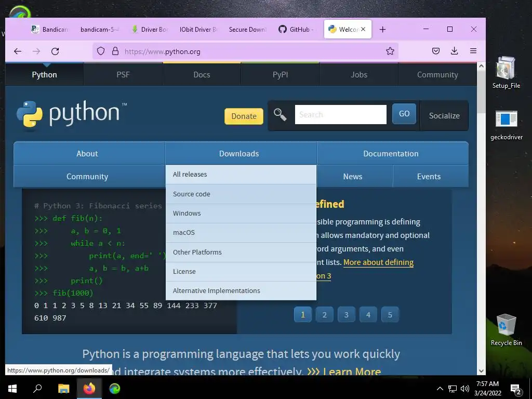The image size is (532, 399).
Task: Choose Windows in the Downloads menu
Action: (241, 214)
